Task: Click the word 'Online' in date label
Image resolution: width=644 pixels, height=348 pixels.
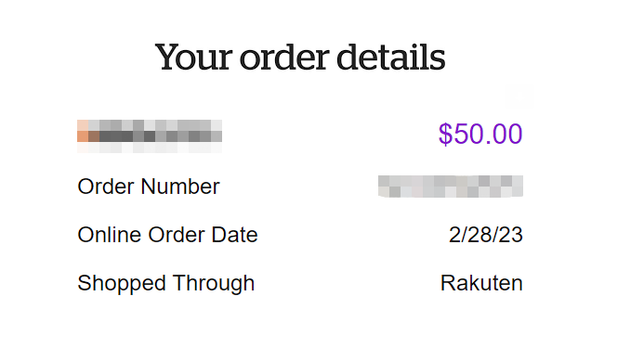Action: click(110, 235)
